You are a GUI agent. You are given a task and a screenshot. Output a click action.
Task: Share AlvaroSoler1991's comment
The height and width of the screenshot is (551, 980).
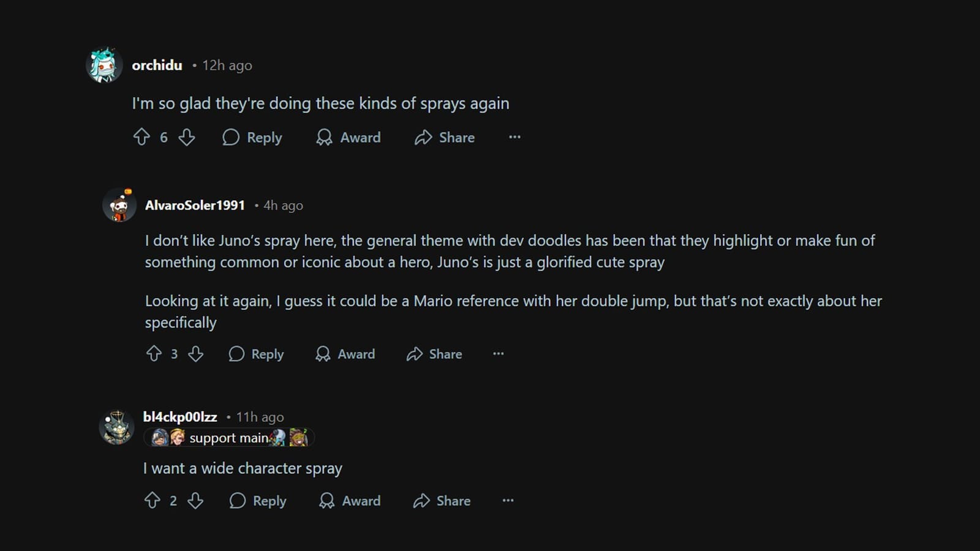click(434, 354)
